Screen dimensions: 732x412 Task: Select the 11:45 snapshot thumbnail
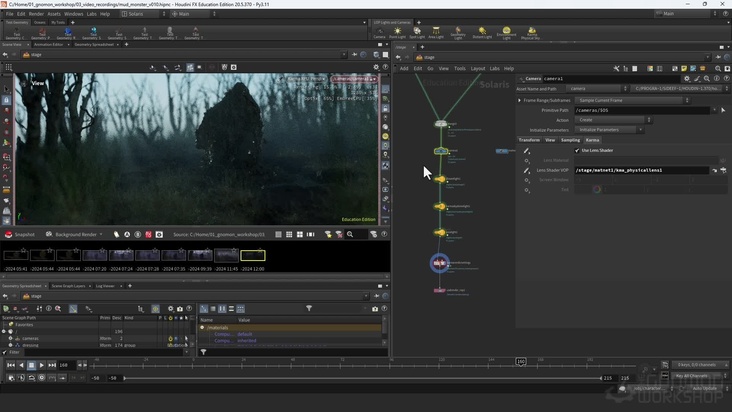(x=226, y=255)
